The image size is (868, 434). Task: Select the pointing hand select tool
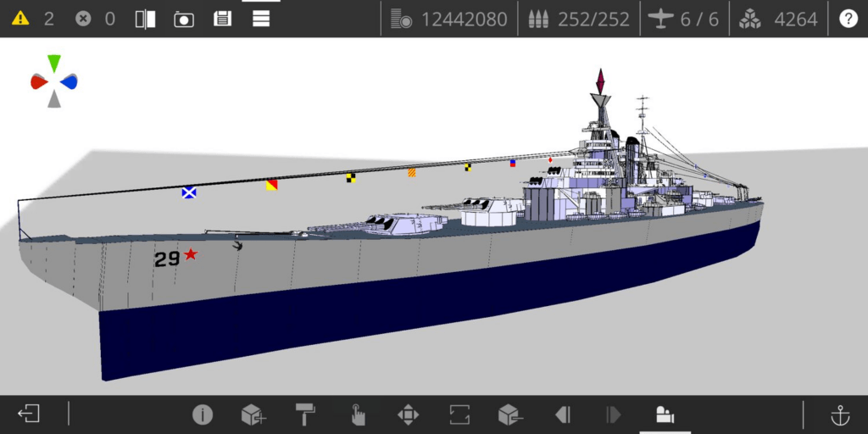pyautogui.click(x=358, y=415)
